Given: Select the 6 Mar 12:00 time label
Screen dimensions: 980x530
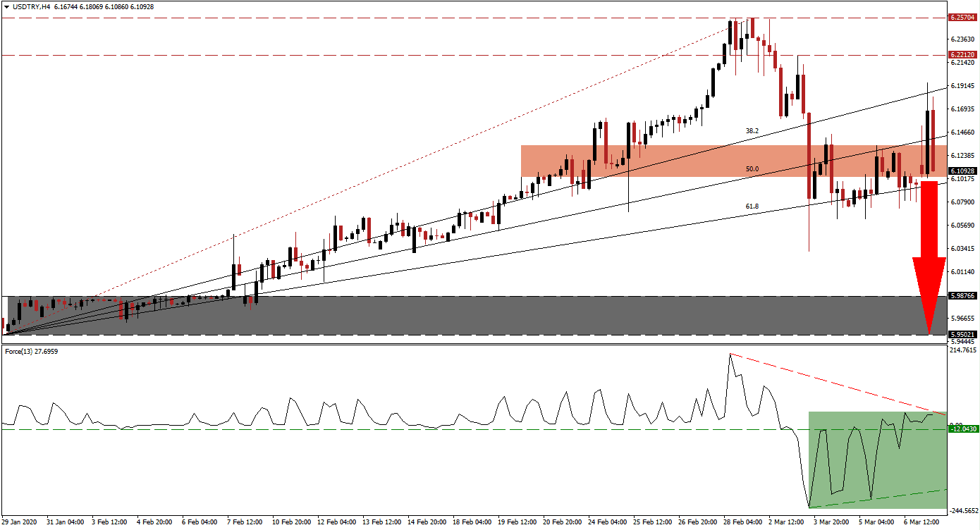Looking at the screenshot, I should 922,522.
